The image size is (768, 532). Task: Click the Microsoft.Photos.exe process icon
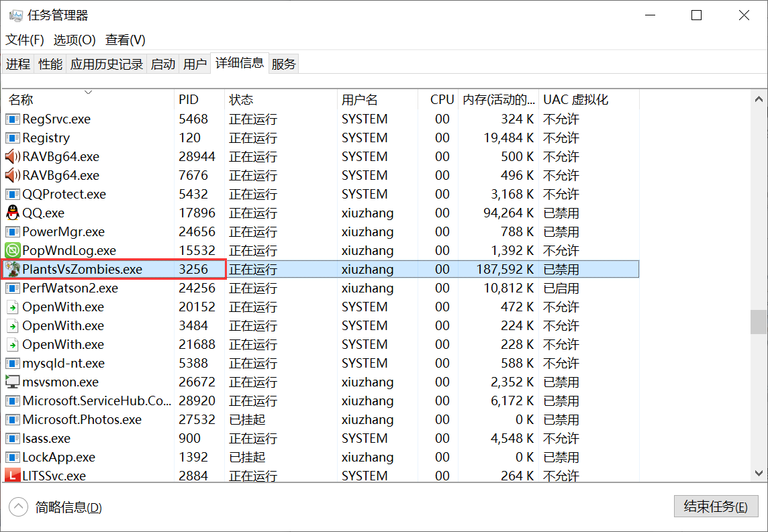pos(13,419)
